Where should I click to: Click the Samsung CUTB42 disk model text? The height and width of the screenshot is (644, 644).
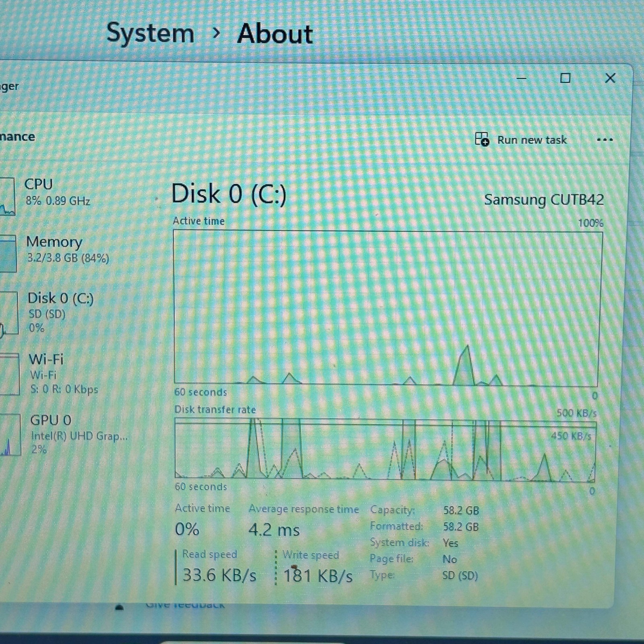pos(544,199)
